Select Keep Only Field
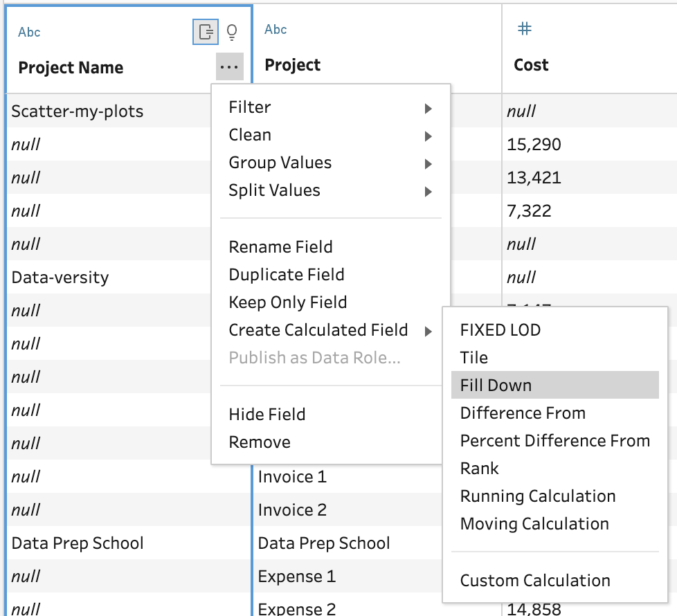The width and height of the screenshot is (677, 616). tap(287, 302)
